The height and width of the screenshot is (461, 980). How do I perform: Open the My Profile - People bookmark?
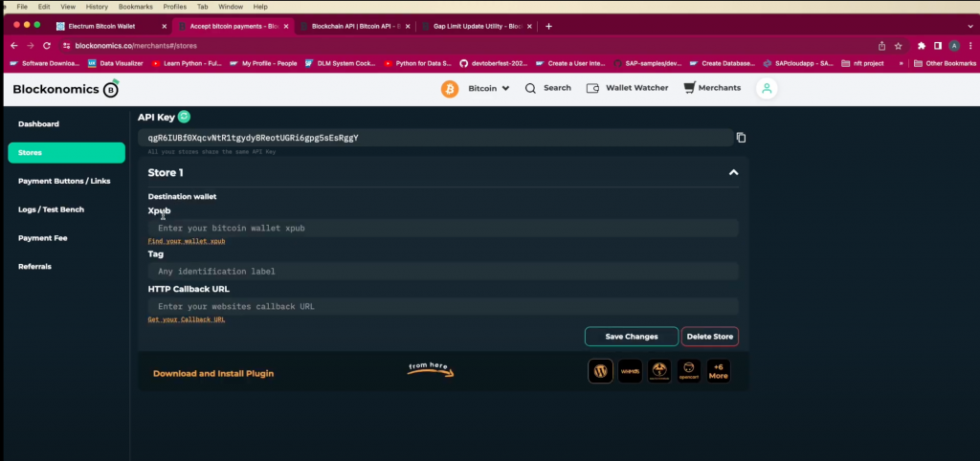point(264,63)
